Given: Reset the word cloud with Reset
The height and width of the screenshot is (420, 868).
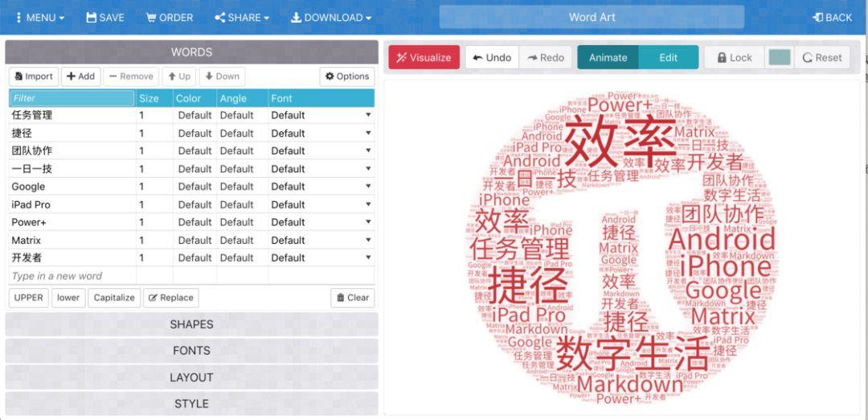Looking at the screenshot, I should (822, 57).
